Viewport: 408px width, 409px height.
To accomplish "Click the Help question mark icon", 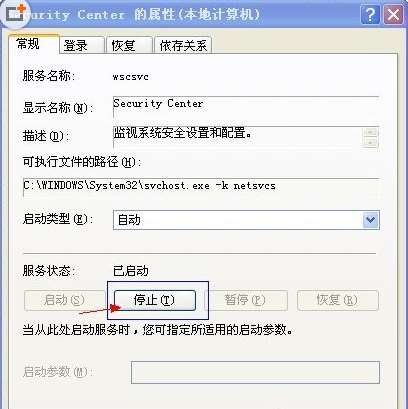I will pyautogui.click(x=370, y=15).
